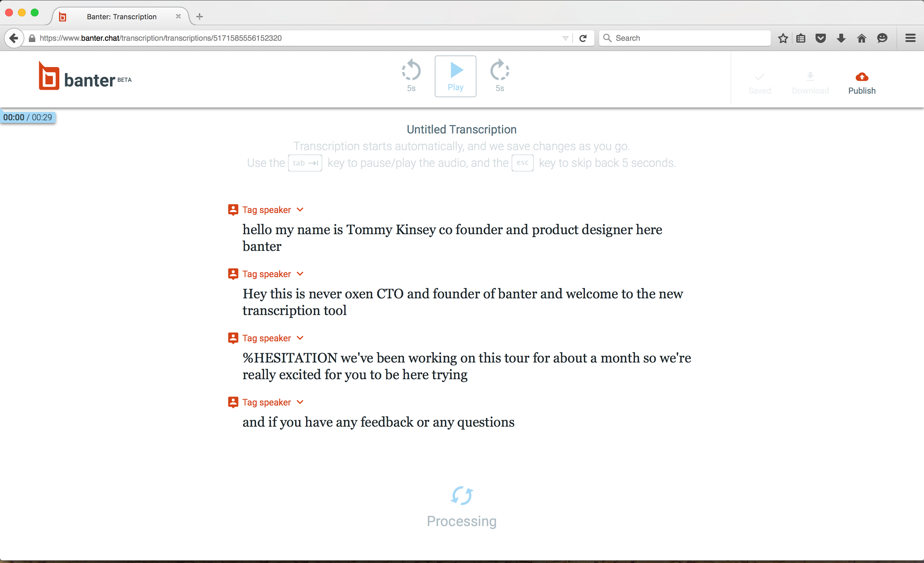Click the 00:00 / 00:29 time indicator

(28, 117)
